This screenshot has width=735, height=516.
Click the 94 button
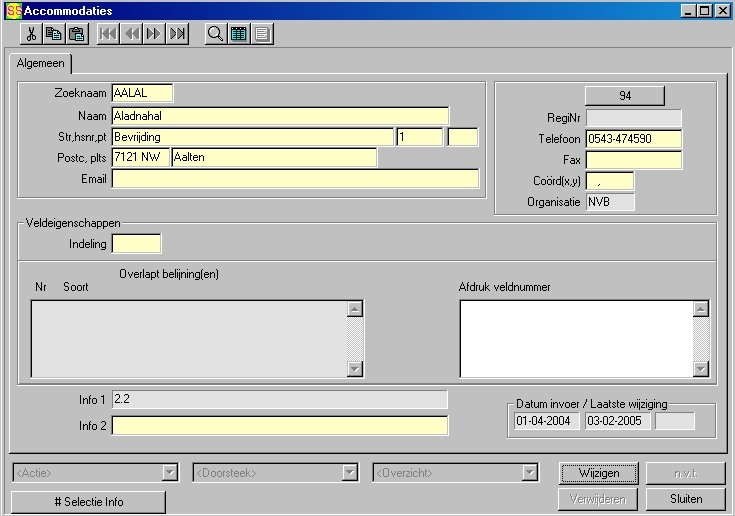625,96
